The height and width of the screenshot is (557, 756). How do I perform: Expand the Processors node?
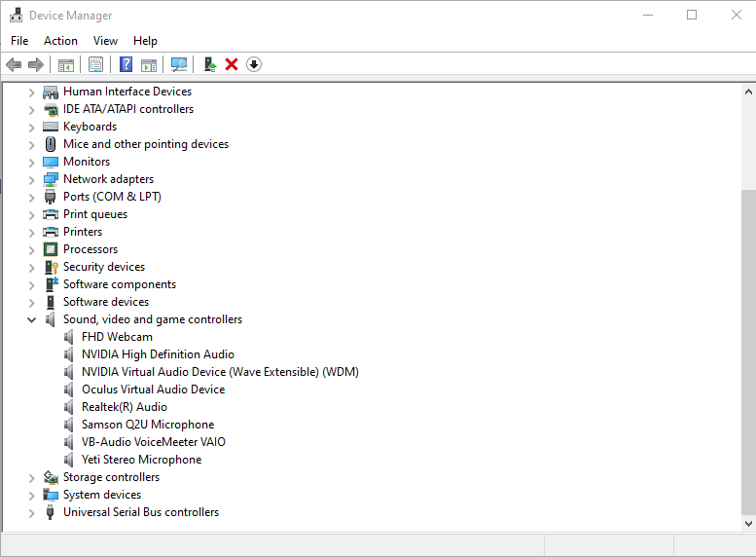31,249
